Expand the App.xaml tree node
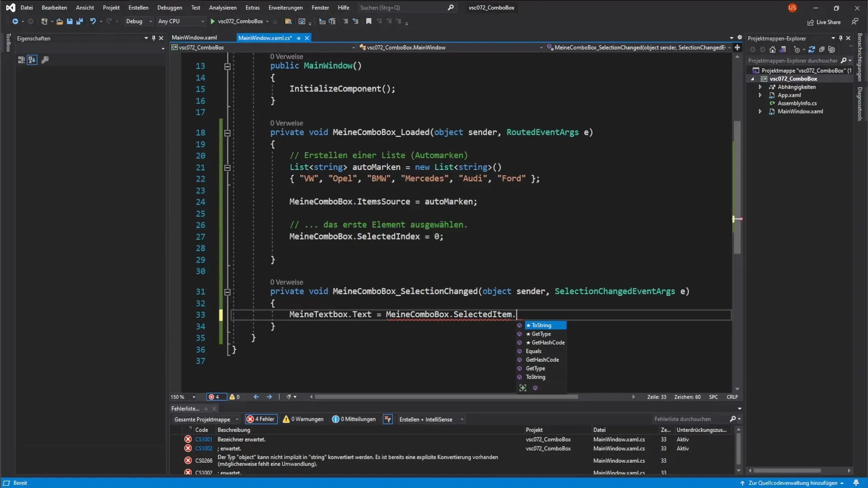The height and width of the screenshot is (488, 868). [x=760, y=95]
